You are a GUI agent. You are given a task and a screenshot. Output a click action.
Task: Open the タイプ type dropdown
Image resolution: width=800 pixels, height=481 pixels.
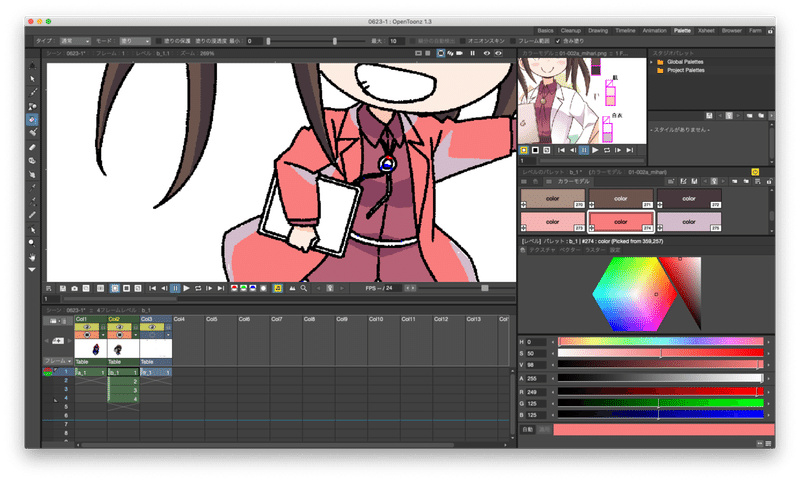[75, 41]
